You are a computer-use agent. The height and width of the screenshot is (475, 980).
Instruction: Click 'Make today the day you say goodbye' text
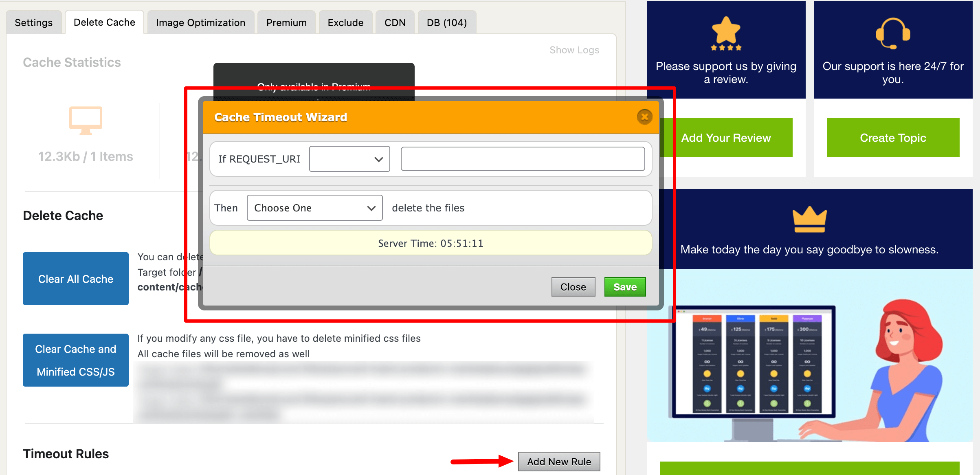[x=809, y=249]
